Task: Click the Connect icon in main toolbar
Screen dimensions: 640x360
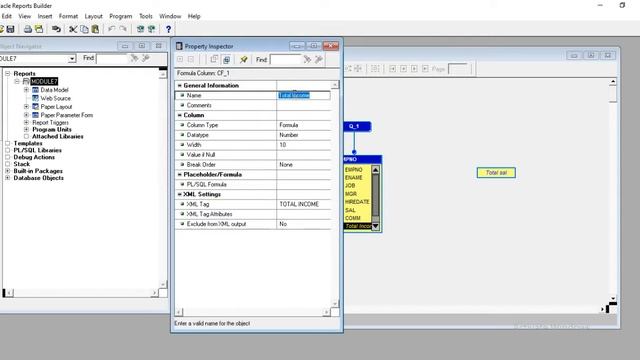Action: click(x=56, y=29)
